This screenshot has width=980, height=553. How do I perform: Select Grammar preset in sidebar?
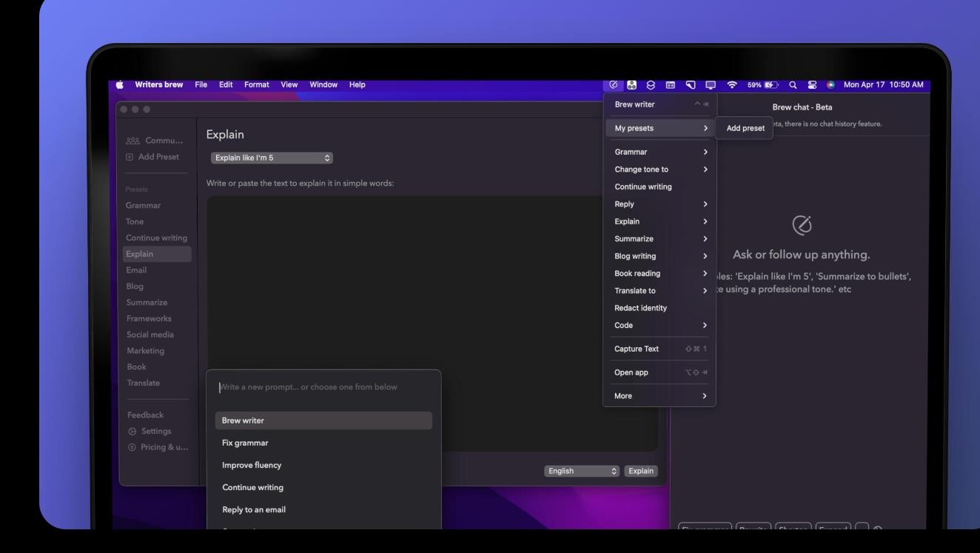143,205
